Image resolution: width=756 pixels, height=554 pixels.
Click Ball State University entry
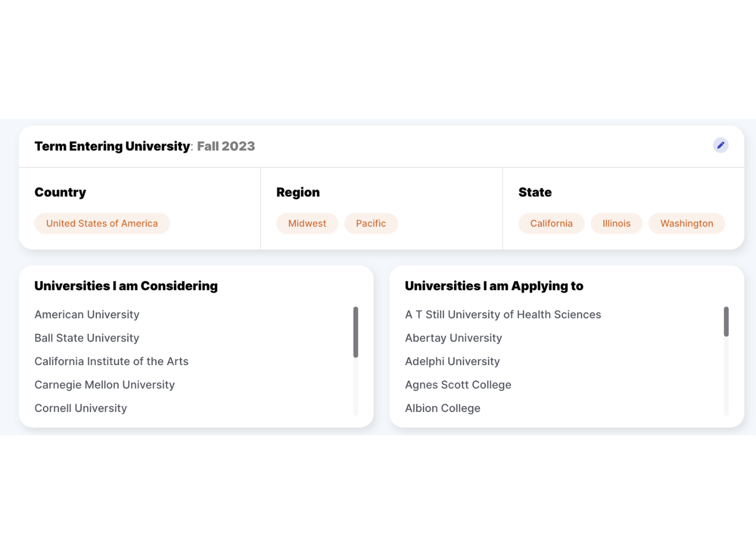click(x=87, y=338)
